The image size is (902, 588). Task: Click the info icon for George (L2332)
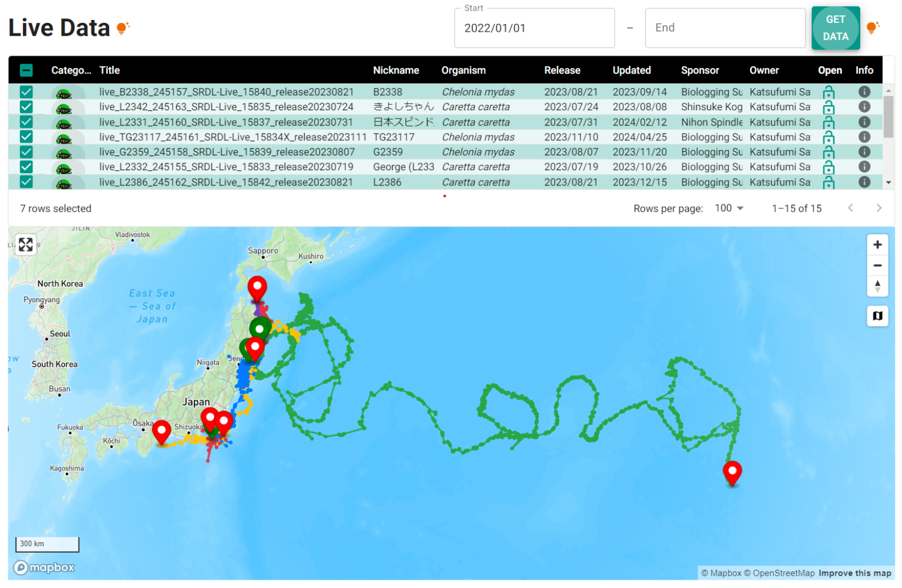point(864,167)
